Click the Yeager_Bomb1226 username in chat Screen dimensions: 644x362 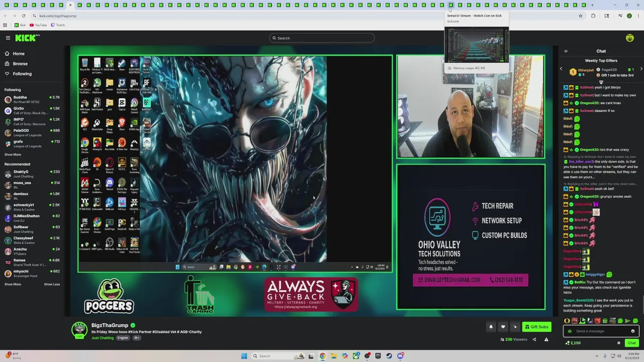point(579,300)
